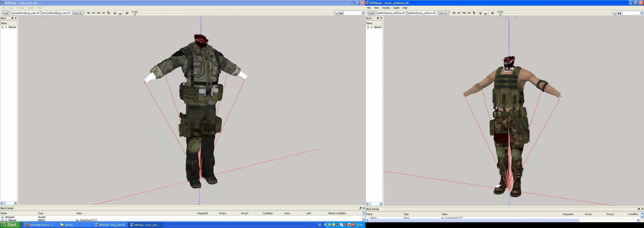Open View menu in torso_uniform window
This screenshot has height=228, width=644.
click(376, 8)
